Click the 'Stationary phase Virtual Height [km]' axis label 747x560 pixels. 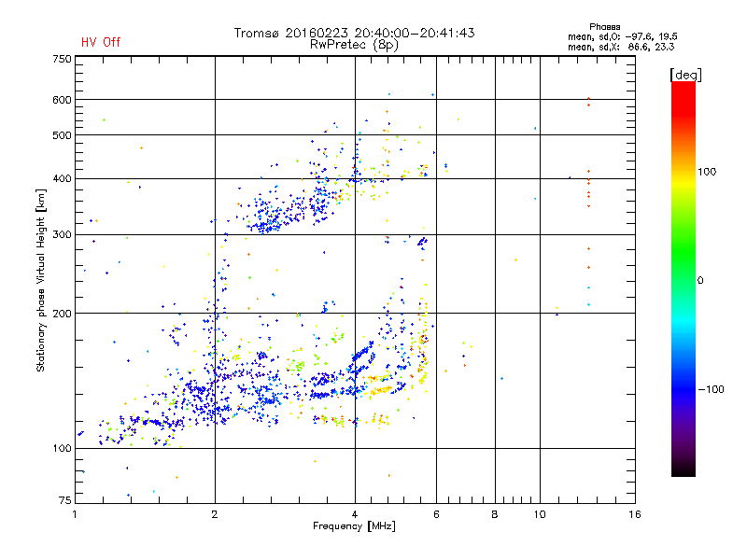pyautogui.click(x=41, y=280)
